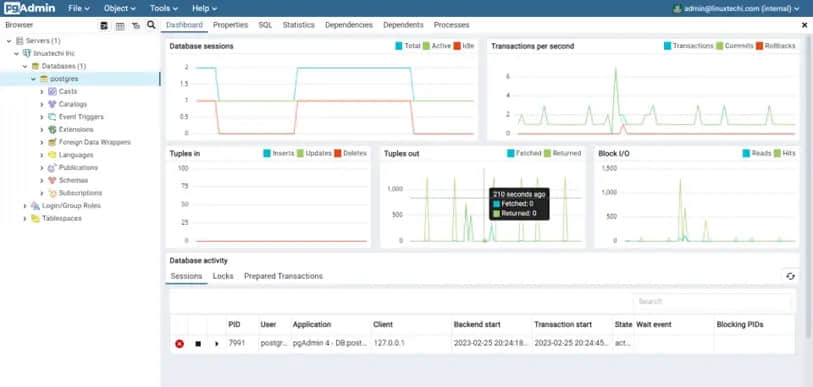Image resolution: width=813 pixels, height=387 pixels.
Task: Expand the Schemas tree node
Action: (41, 181)
